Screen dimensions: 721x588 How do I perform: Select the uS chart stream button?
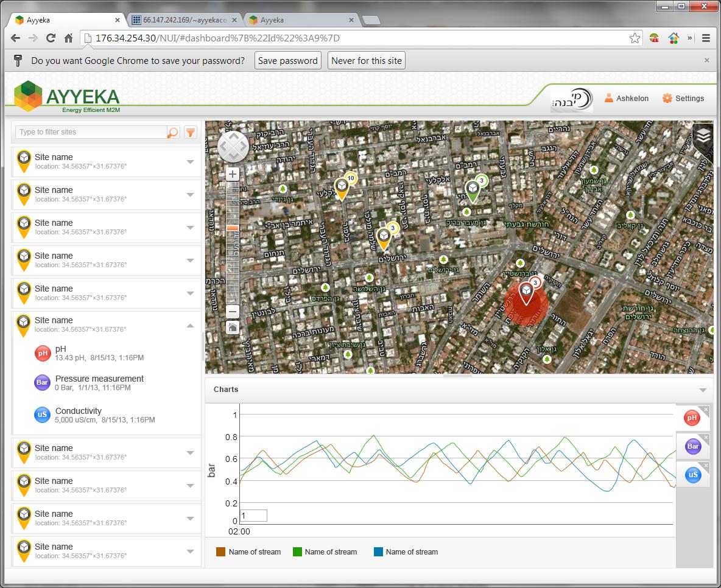(x=693, y=475)
